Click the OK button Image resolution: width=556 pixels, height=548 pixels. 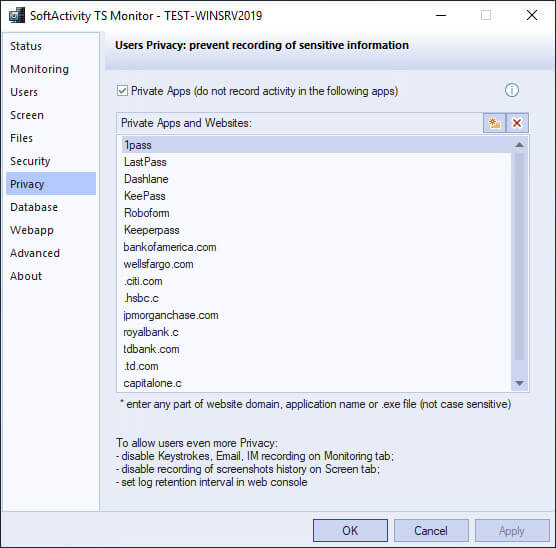[x=350, y=531]
